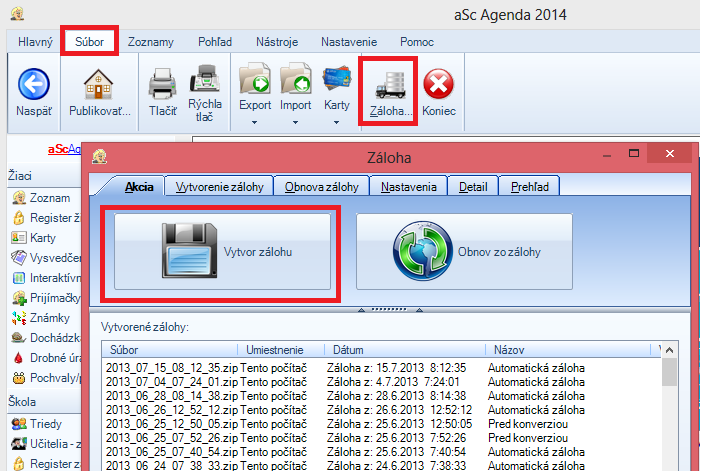This screenshot has height=473, width=703.
Task: Switch to Nastavenia tab in Záloha
Action: pos(408,187)
